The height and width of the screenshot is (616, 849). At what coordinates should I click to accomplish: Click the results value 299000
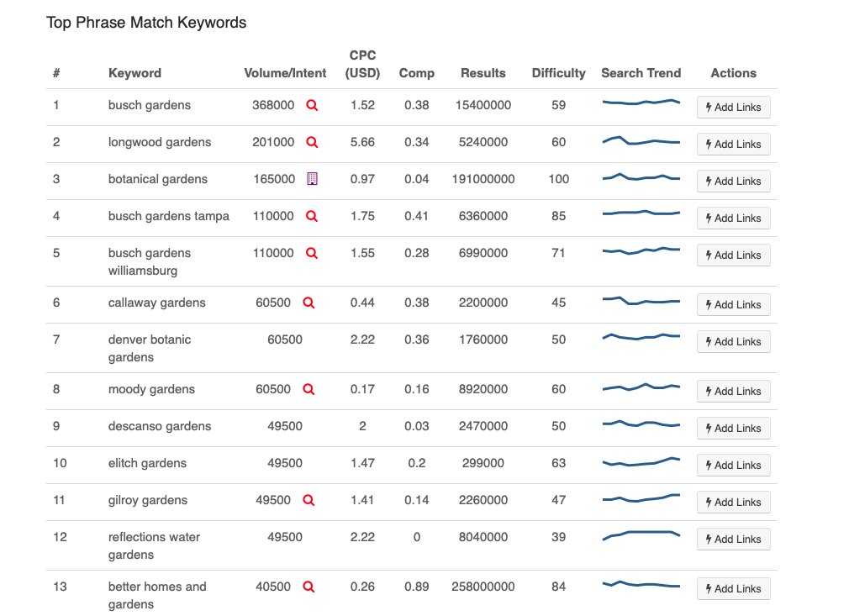(483, 463)
